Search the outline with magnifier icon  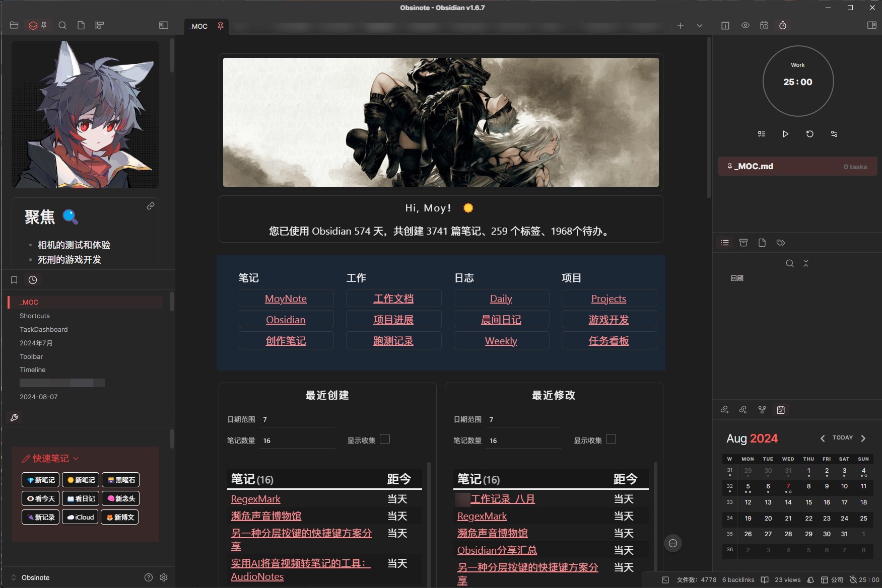point(790,263)
